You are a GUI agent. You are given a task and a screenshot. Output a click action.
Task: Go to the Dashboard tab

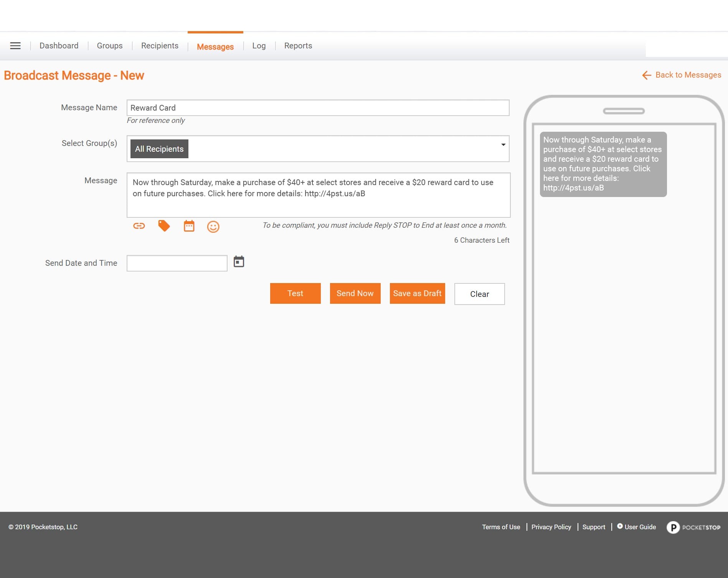[59, 46]
